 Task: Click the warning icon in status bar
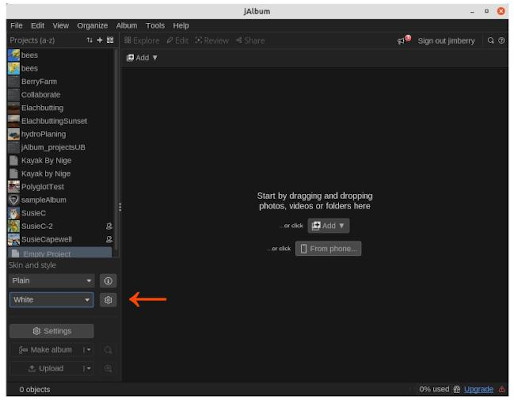(x=501, y=389)
